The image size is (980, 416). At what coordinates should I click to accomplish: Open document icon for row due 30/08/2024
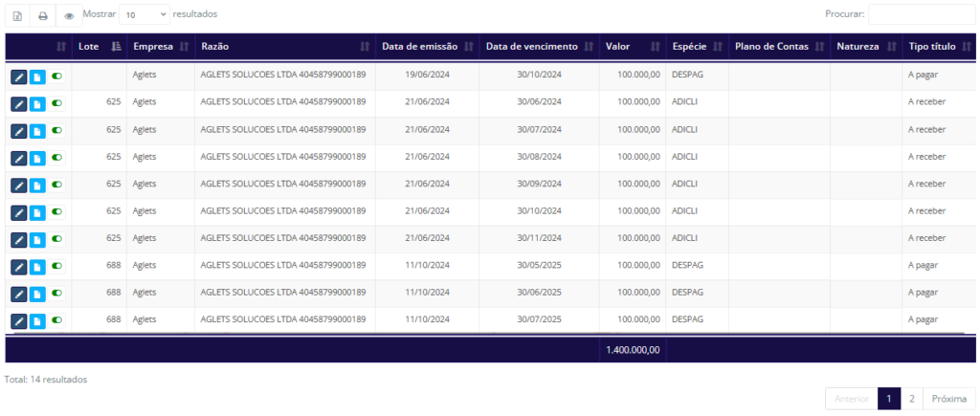pyautogui.click(x=37, y=158)
